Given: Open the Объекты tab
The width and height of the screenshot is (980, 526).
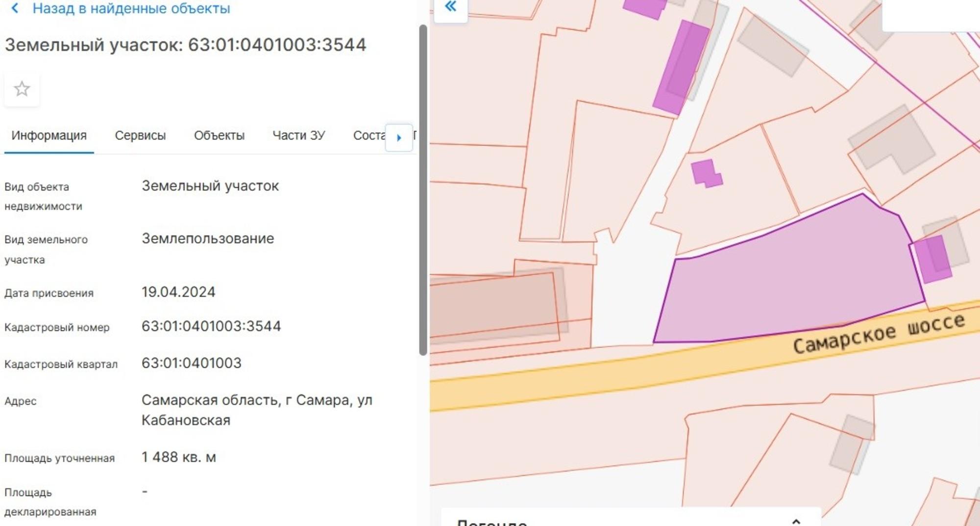Looking at the screenshot, I should pos(220,136).
